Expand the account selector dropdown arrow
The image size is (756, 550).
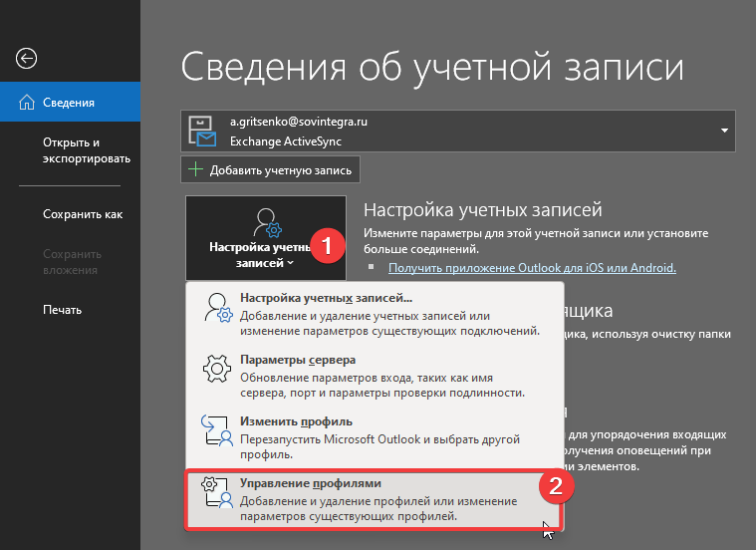coord(723,132)
